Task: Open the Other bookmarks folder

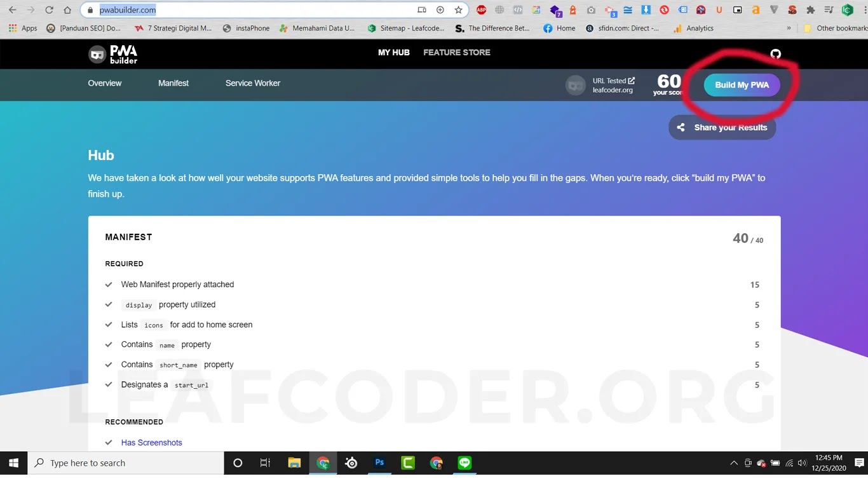Action: (836, 29)
